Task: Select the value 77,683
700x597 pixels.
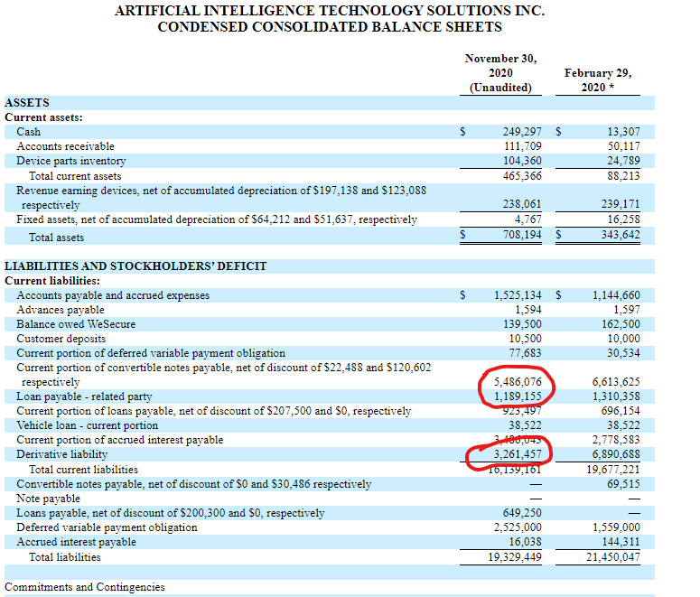Action: tap(525, 353)
